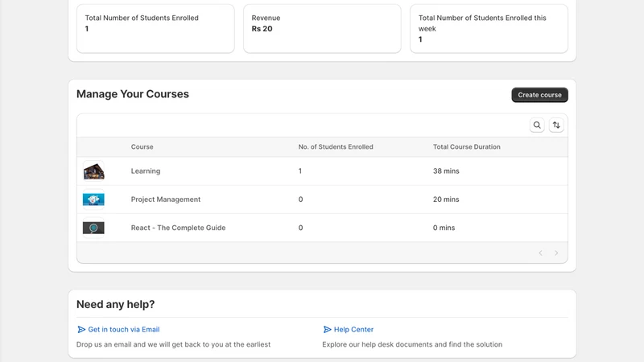Click the Create course button

pyautogui.click(x=539, y=95)
